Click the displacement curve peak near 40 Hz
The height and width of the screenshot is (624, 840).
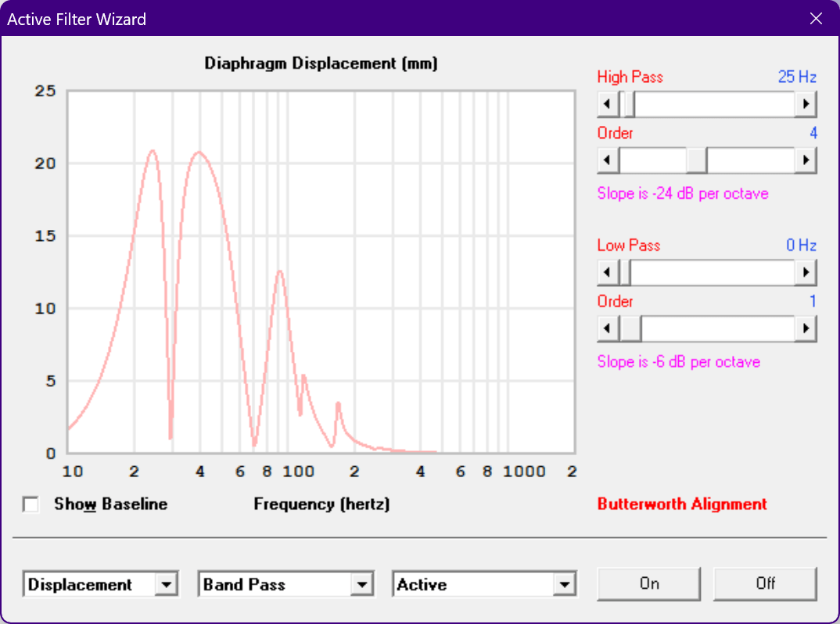coord(199,152)
